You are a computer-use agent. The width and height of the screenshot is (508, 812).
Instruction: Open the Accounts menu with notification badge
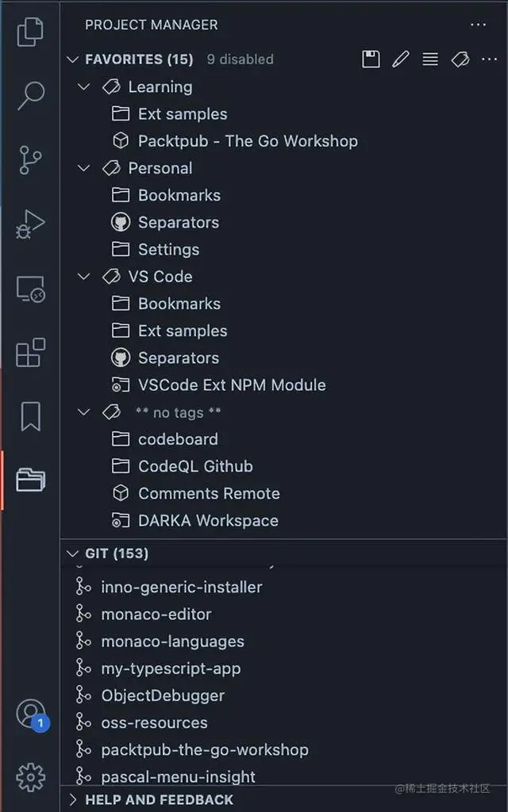(x=32, y=714)
